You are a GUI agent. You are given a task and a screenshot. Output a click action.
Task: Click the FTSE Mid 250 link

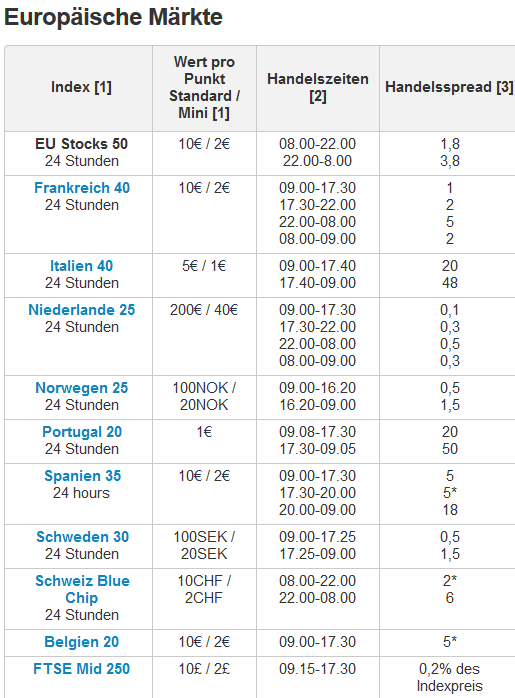pos(81,669)
